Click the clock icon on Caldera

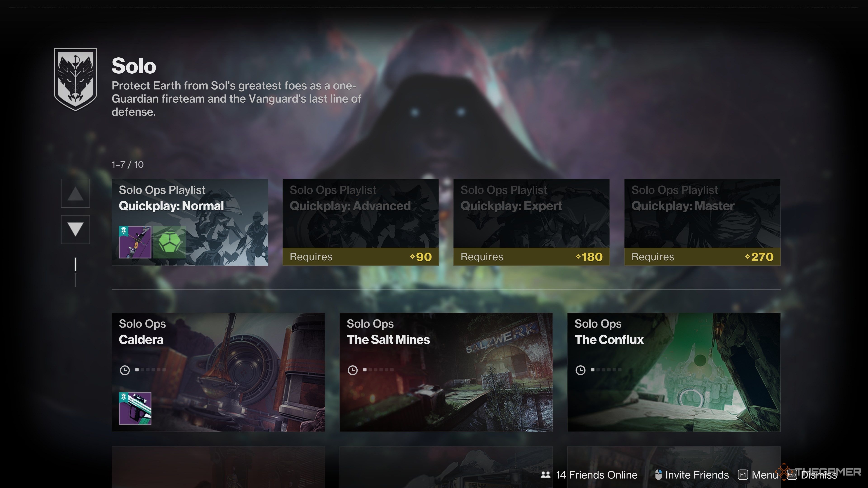click(125, 370)
